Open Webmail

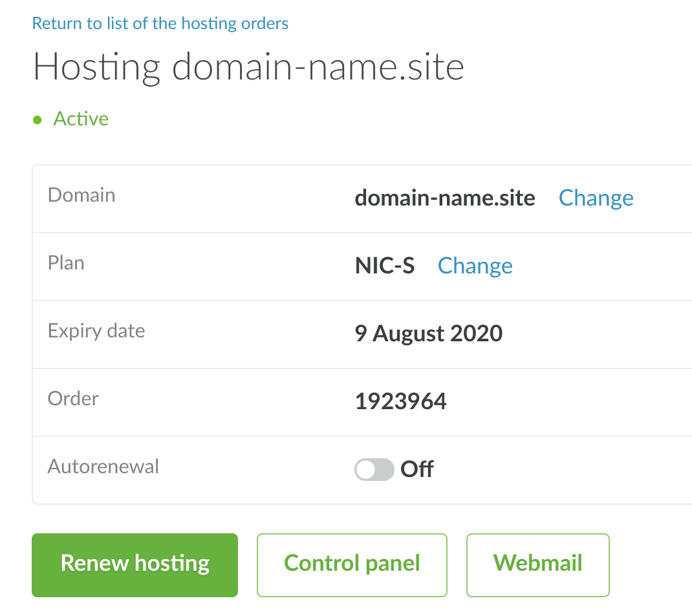tap(537, 564)
